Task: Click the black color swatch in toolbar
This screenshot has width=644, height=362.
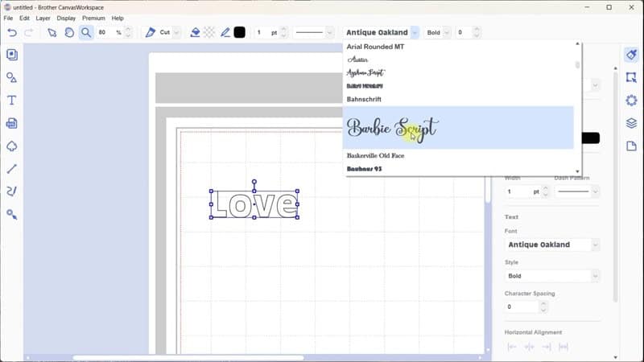Action: click(239, 32)
